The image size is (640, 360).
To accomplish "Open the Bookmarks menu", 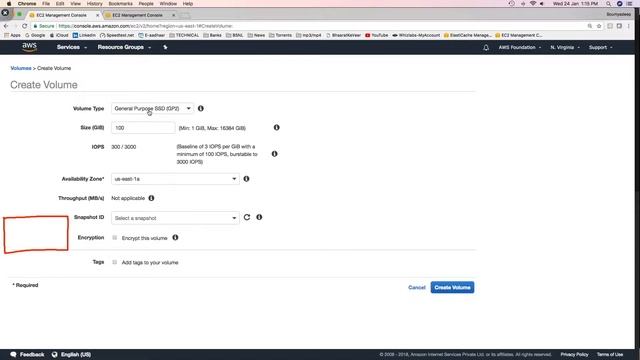I will [x=120, y=4].
